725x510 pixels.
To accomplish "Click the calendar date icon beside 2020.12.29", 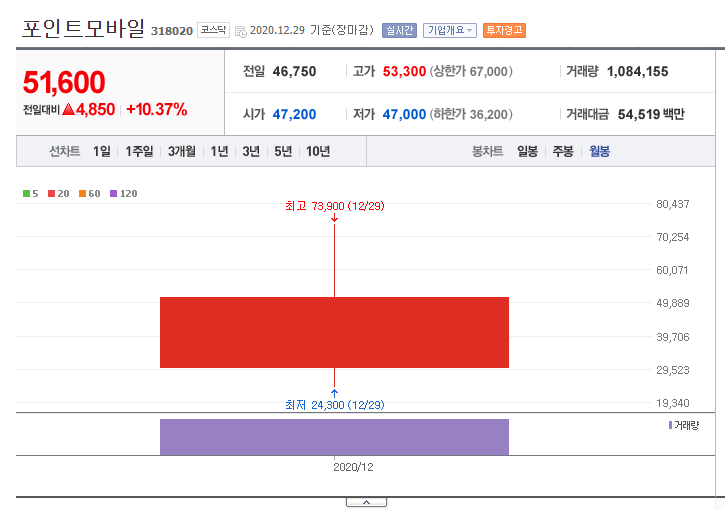I will click(240, 31).
